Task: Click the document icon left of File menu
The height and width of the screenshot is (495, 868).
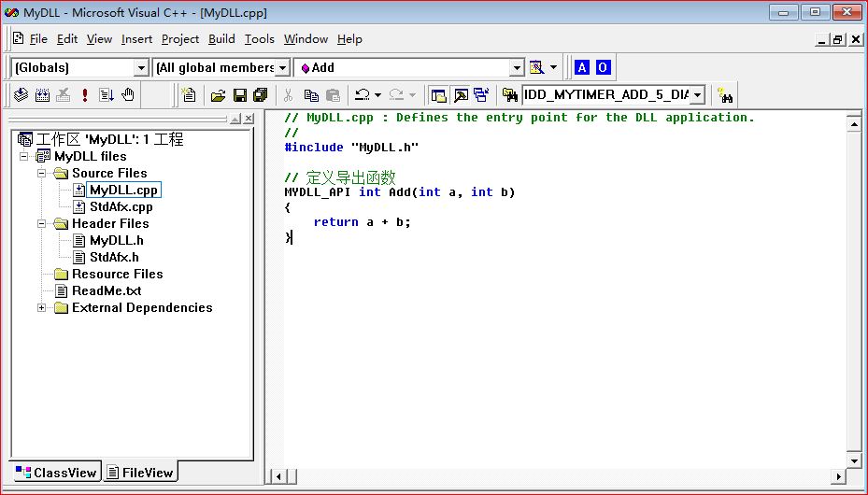Action: click(x=19, y=38)
